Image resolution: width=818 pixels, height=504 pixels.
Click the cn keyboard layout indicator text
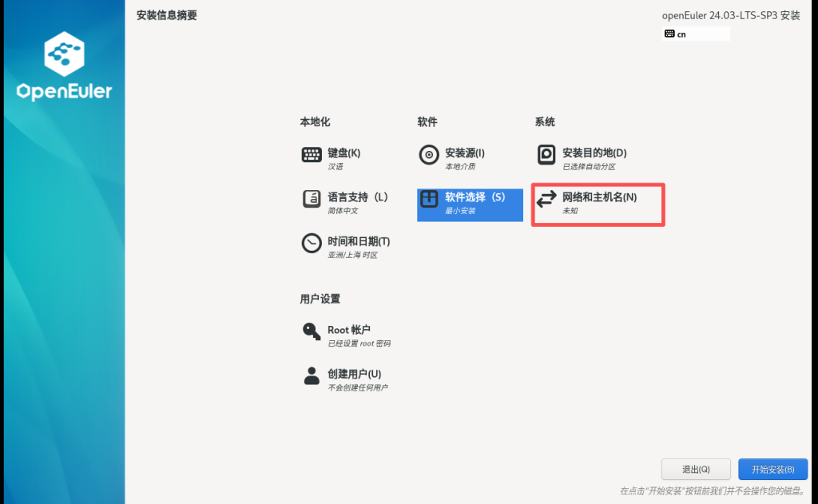point(681,34)
